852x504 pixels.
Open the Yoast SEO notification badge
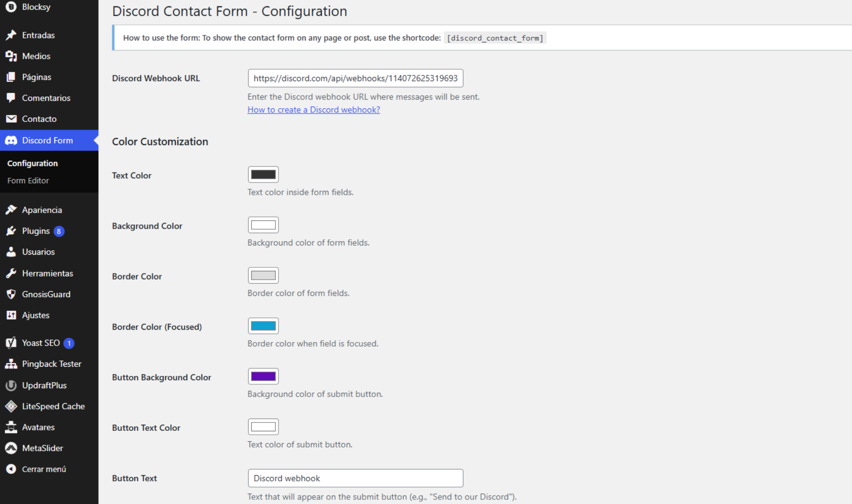(69, 343)
